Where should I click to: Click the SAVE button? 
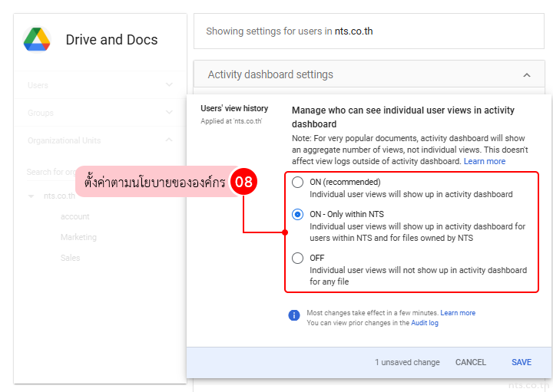point(522,362)
